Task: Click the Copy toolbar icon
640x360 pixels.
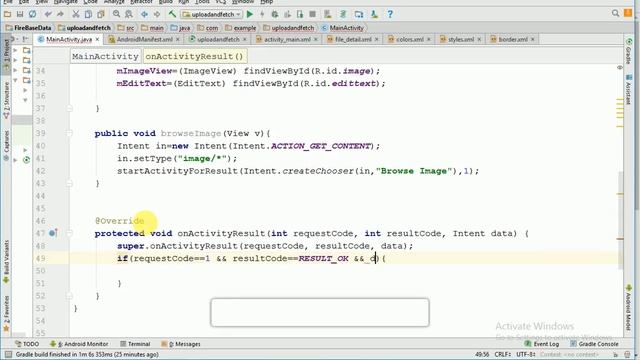Action: tap(88, 14)
